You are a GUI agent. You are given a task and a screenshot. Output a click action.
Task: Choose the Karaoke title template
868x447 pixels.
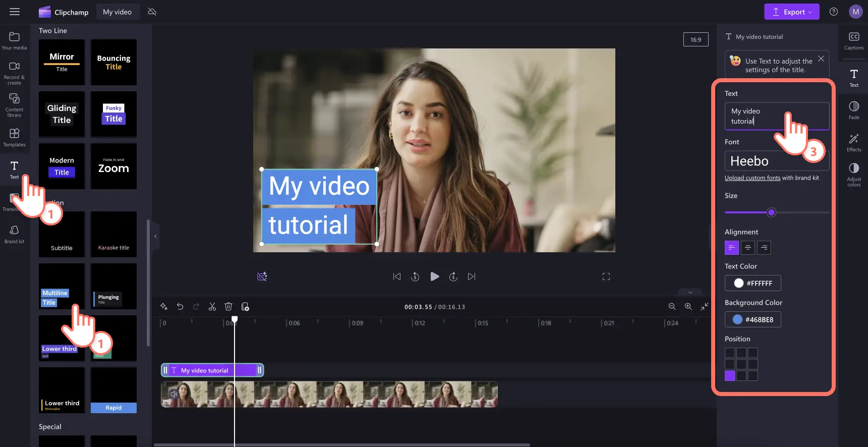[x=113, y=234]
